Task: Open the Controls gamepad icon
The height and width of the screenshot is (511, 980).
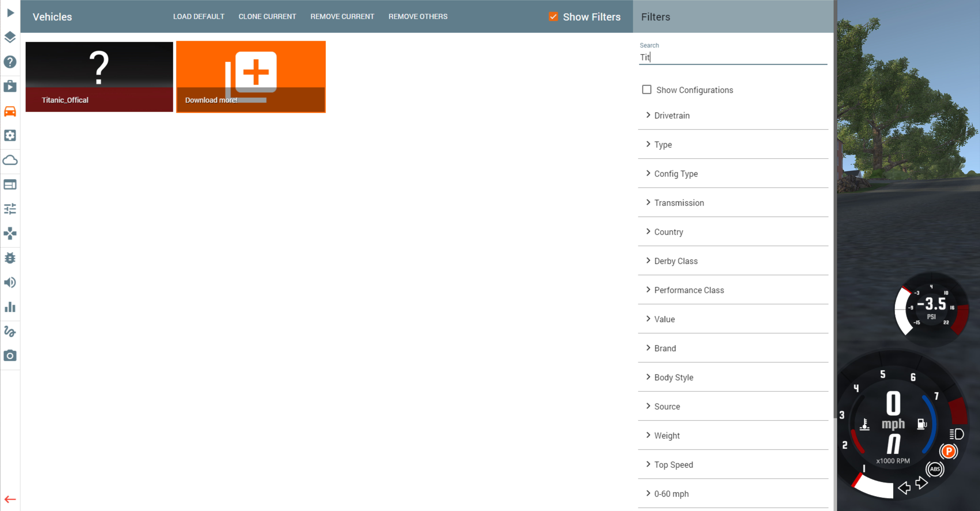Action: 10,233
